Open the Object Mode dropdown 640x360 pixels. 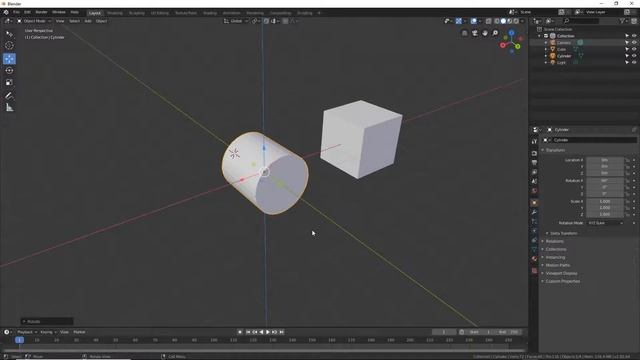tap(34, 21)
